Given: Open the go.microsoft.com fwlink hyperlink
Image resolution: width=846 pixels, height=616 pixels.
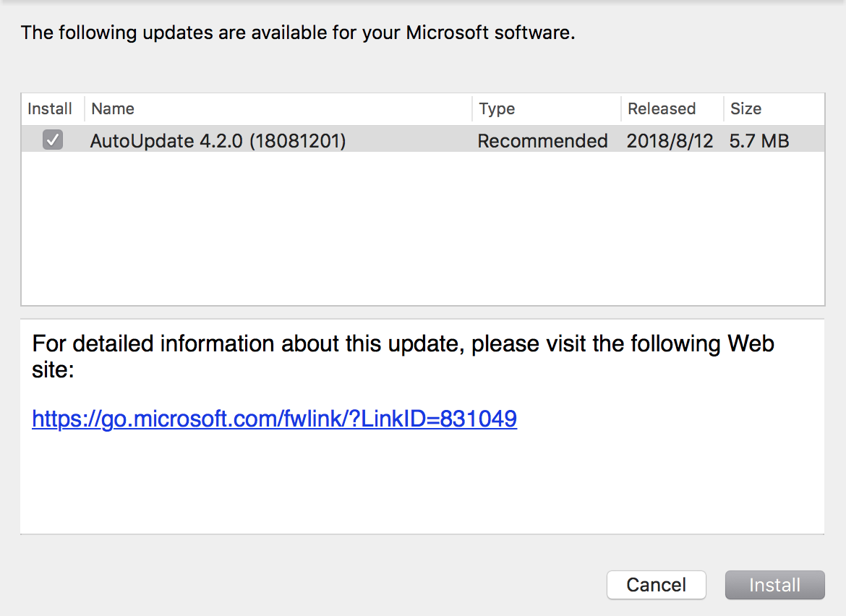Looking at the screenshot, I should pos(275,419).
